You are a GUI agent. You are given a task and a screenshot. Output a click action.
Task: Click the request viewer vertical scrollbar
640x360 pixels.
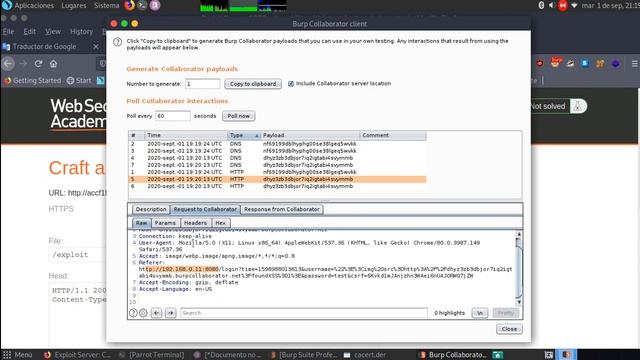tap(519, 267)
